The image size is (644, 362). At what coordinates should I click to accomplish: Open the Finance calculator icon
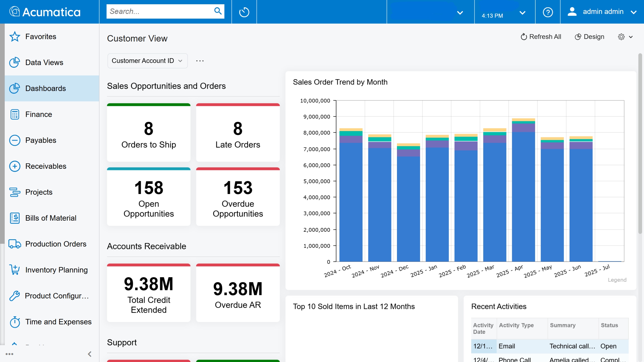pos(15,114)
